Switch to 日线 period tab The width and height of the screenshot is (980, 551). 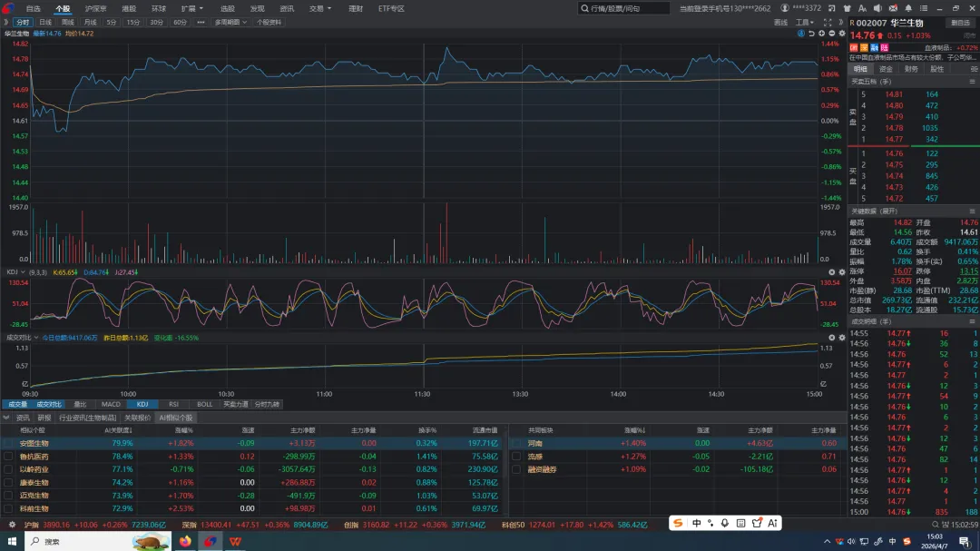(x=45, y=23)
